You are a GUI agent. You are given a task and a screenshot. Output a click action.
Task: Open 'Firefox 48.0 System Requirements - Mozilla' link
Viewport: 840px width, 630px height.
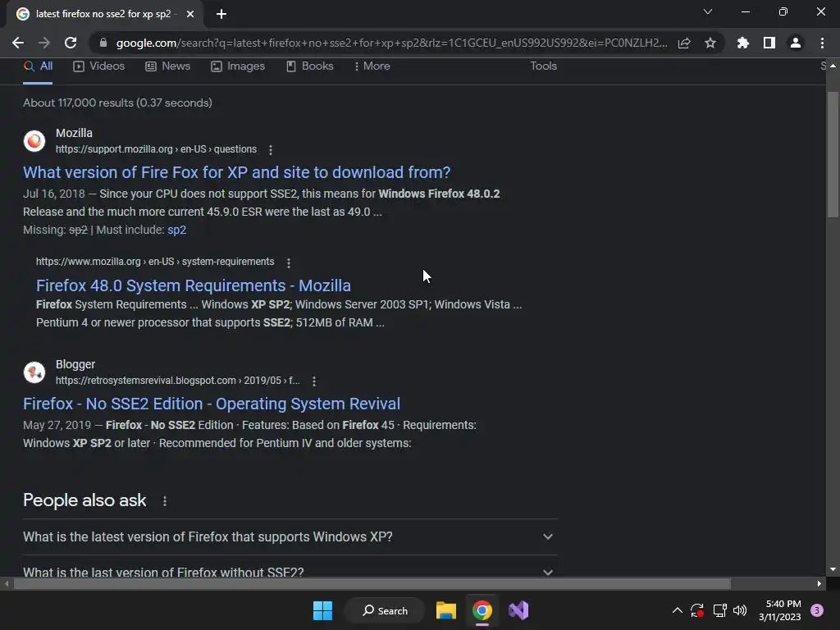coord(194,285)
